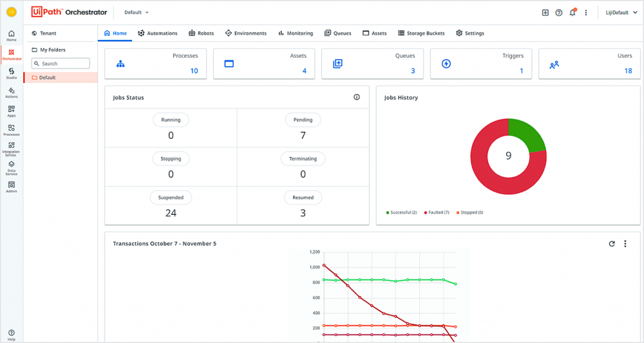This screenshot has height=343, width=644.
Task: Open Home in left sidebar
Action: click(11, 36)
